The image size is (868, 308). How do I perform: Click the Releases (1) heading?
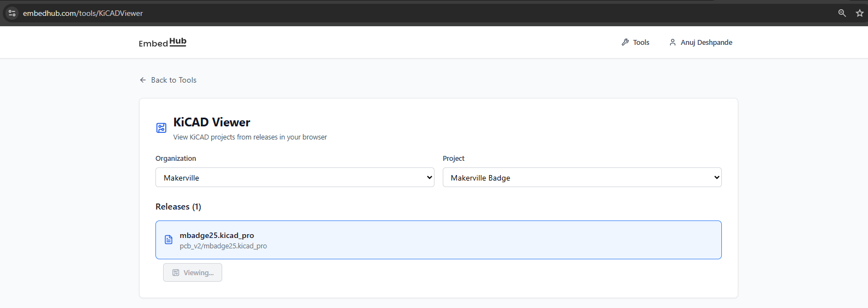click(x=178, y=207)
